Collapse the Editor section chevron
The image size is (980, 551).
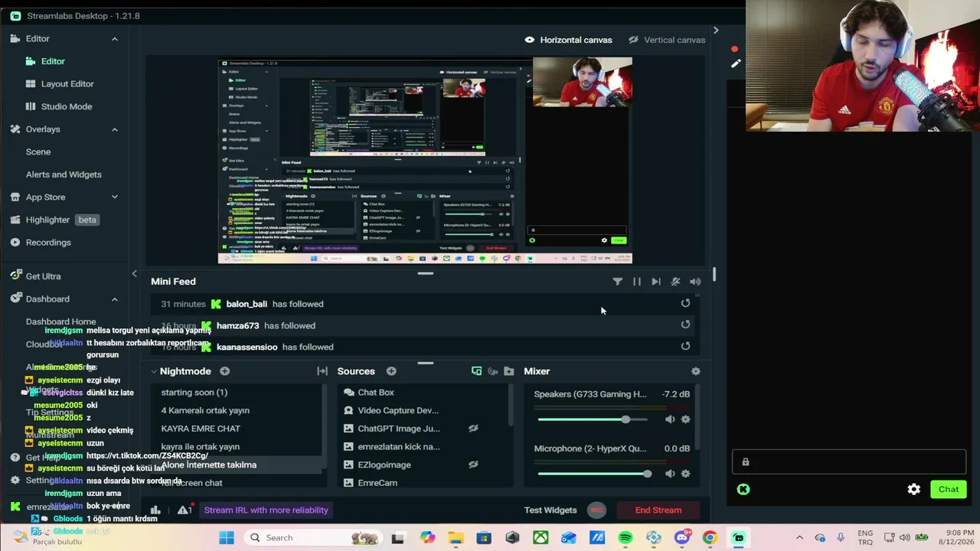[115, 38]
